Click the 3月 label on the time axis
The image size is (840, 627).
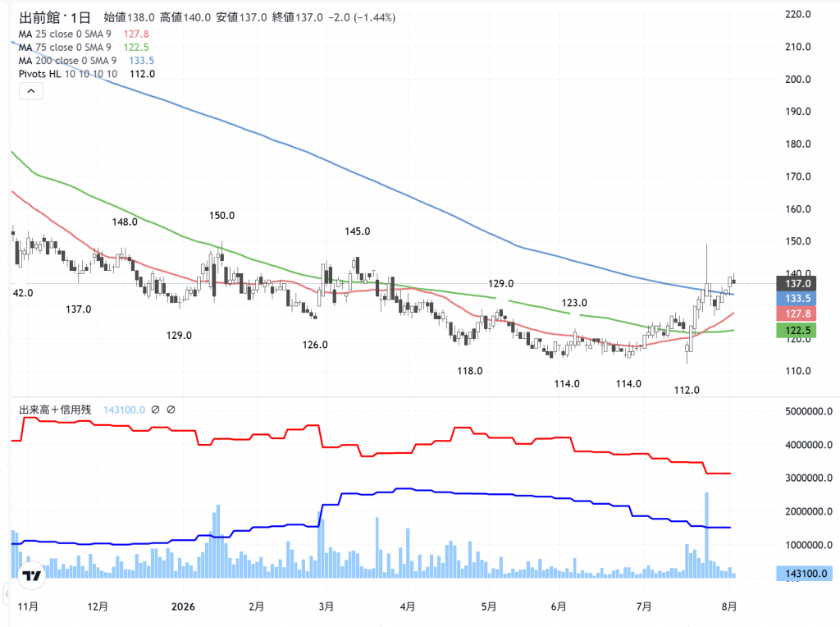(326, 606)
